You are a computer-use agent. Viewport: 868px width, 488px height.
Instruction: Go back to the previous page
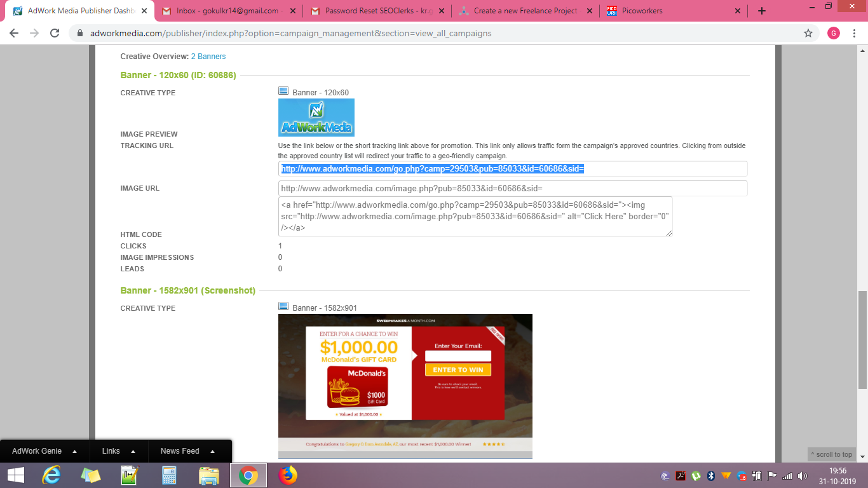(14, 33)
